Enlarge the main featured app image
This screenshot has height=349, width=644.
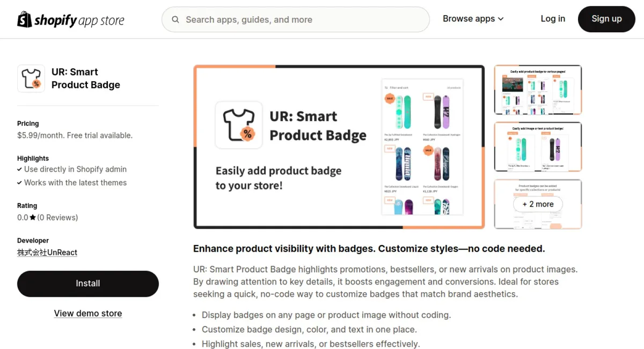tap(339, 147)
